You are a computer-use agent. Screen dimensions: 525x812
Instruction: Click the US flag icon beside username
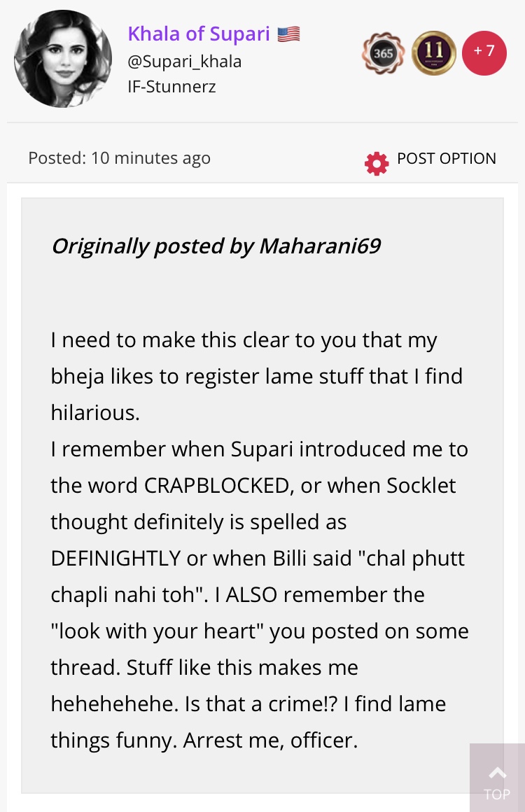point(288,34)
